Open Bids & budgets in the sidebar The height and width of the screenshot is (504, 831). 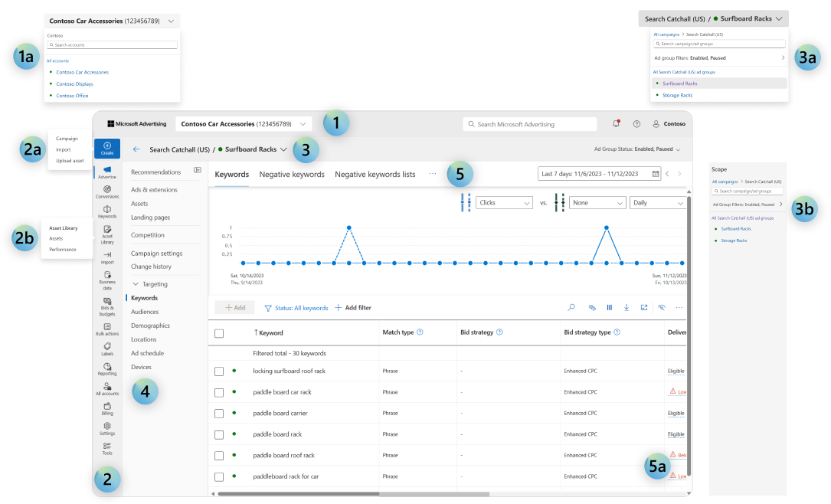click(107, 307)
